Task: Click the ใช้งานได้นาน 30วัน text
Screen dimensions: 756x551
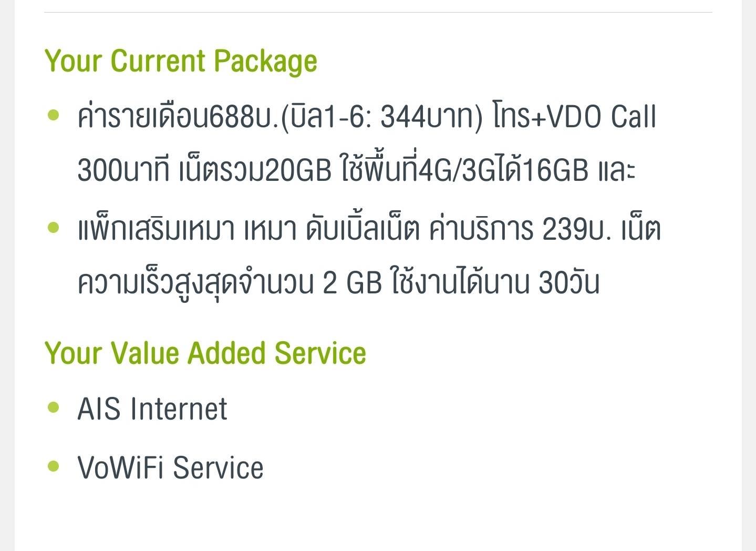Action: point(495,283)
